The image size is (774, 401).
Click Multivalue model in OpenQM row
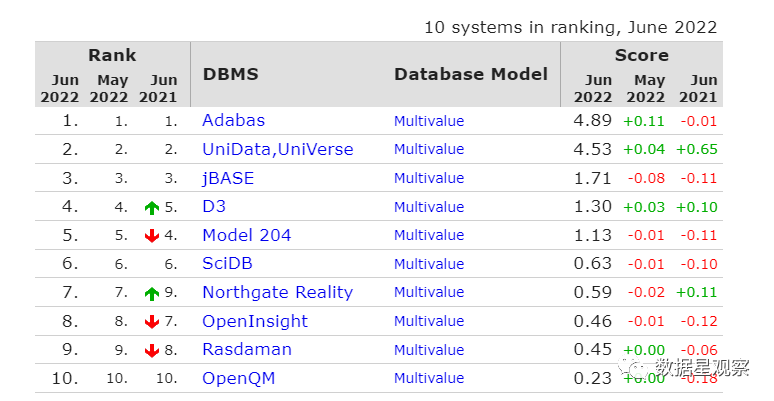[x=429, y=378]
